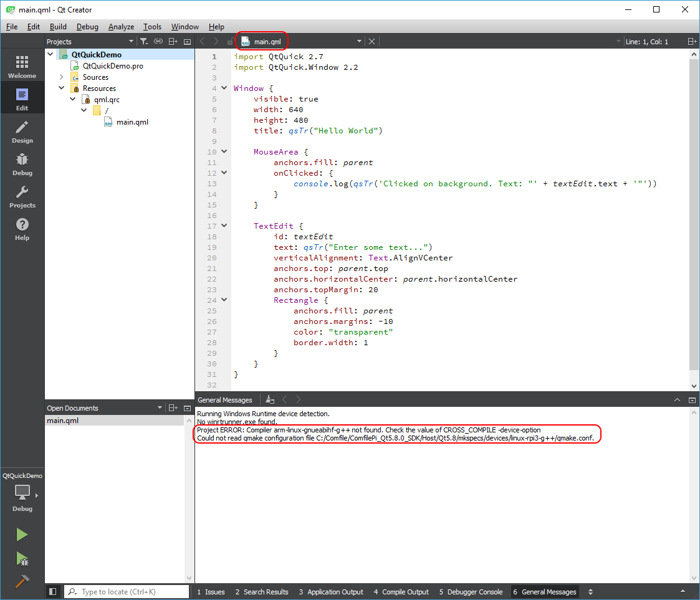Open Help mode in sidebar
Viewport: 700px width, 600px height.
pos(22,228)
